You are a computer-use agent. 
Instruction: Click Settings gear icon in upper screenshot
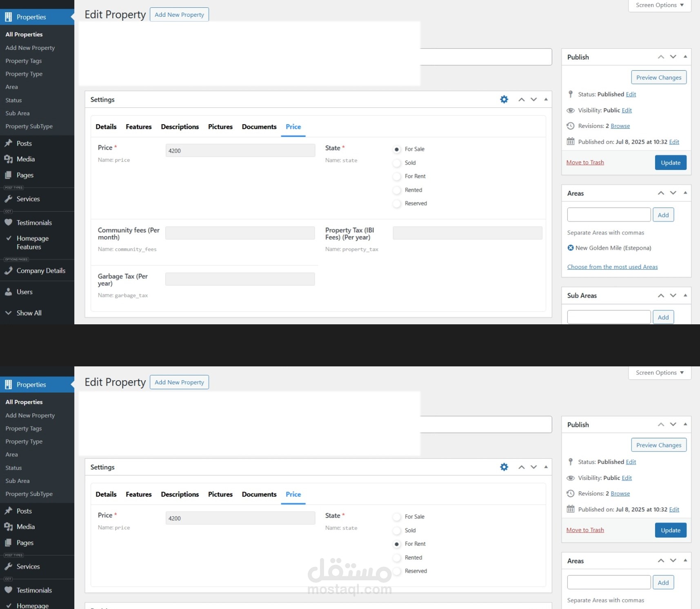[504, 99]
